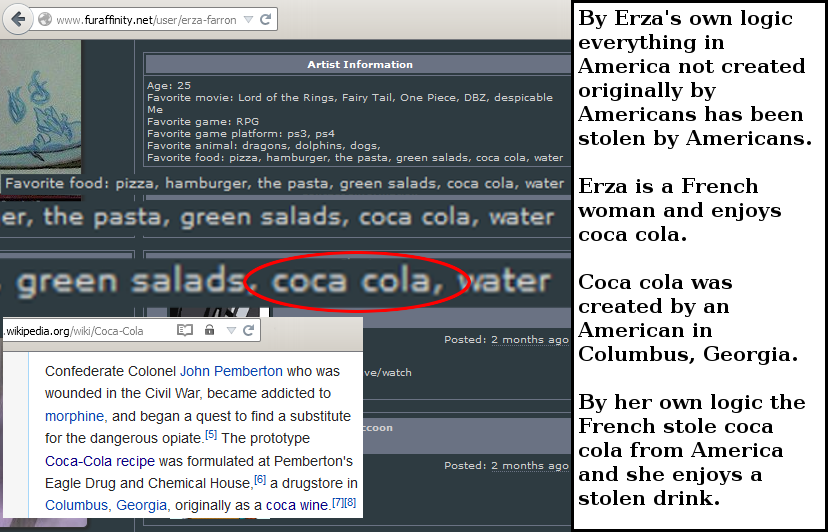The image size is (828, 532).
Task: Click the padlock icon in Wikipedia address bar
Action: click(209, 331)
